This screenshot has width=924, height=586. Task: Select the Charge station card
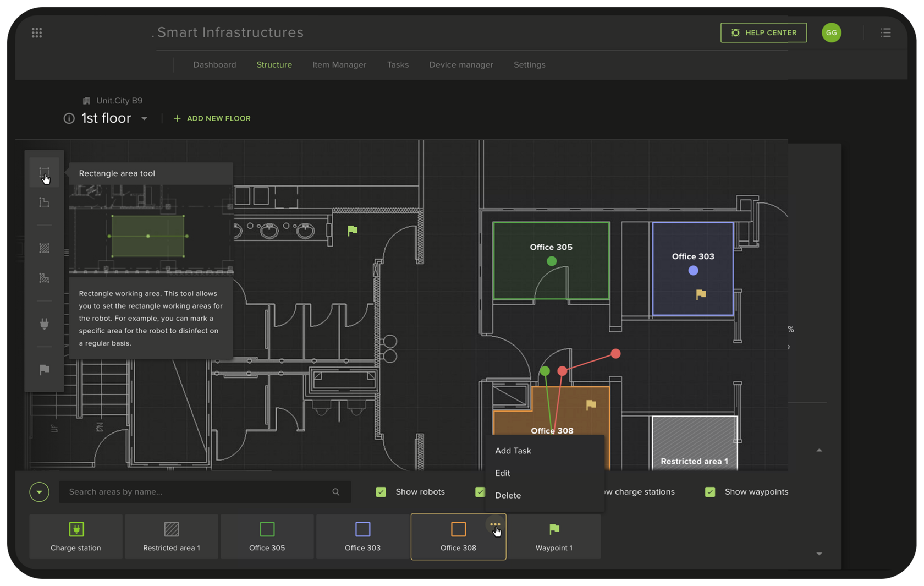point(76,537)
